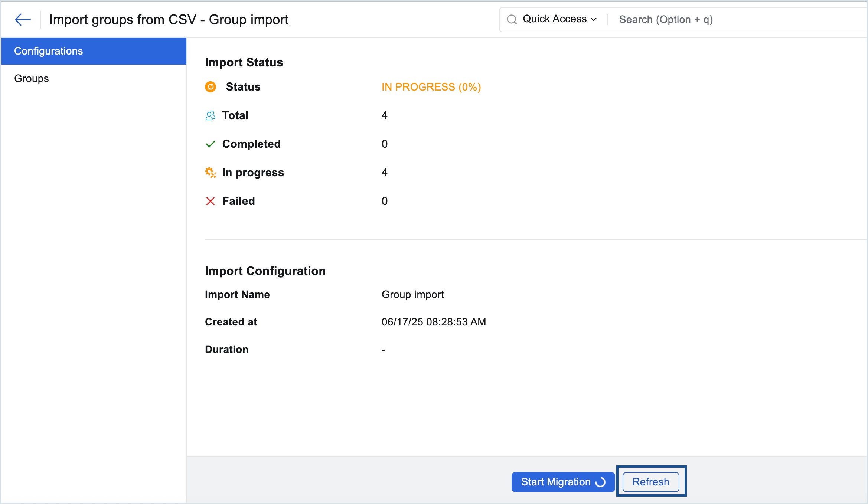The height and width of the screenshot is (504, 868).
Task: Click the In progress gear icon
Action: [211, 173]
